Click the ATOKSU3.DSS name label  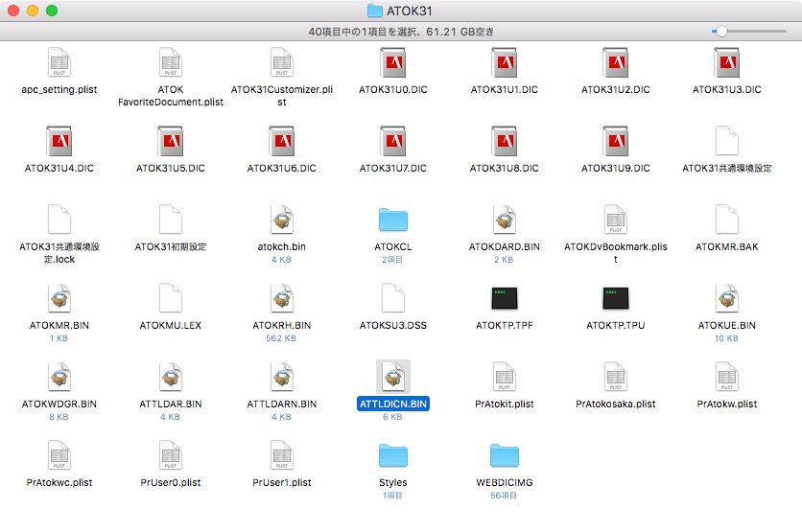pos(392,325)
